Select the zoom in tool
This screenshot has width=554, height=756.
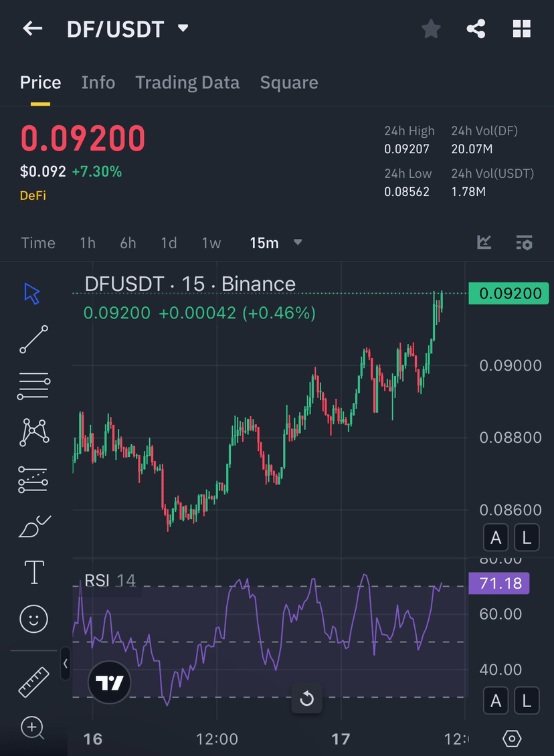coord(33,727)
